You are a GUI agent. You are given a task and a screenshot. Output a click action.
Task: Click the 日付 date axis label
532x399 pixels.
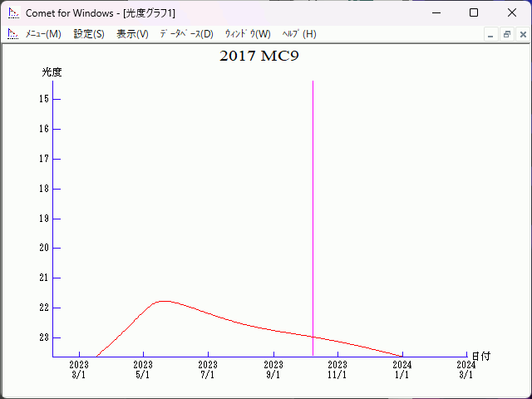(x=480, y=356)
